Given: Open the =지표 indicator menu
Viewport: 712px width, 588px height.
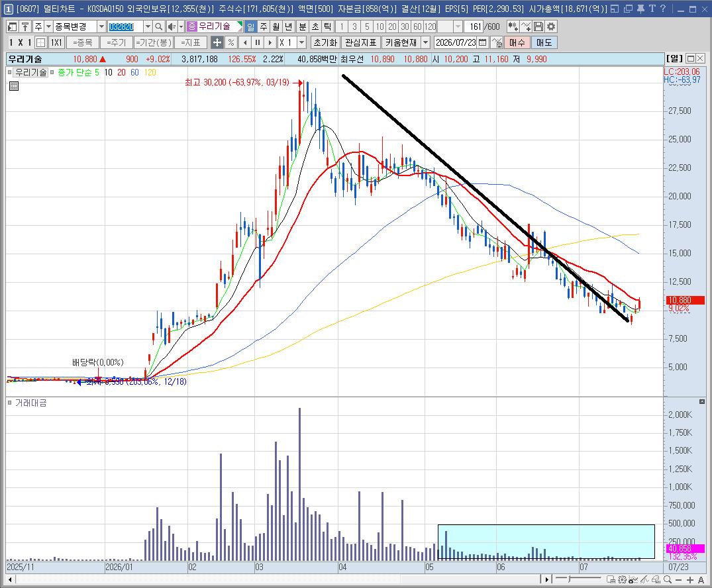Looking at the screenshot, I should pyautogui.click(x=191, y=42).
